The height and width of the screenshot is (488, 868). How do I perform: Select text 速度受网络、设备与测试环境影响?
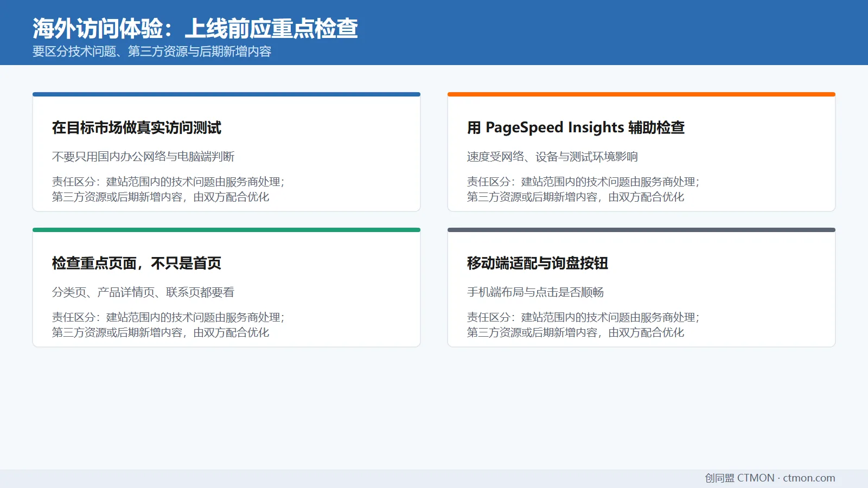(552, 157)
